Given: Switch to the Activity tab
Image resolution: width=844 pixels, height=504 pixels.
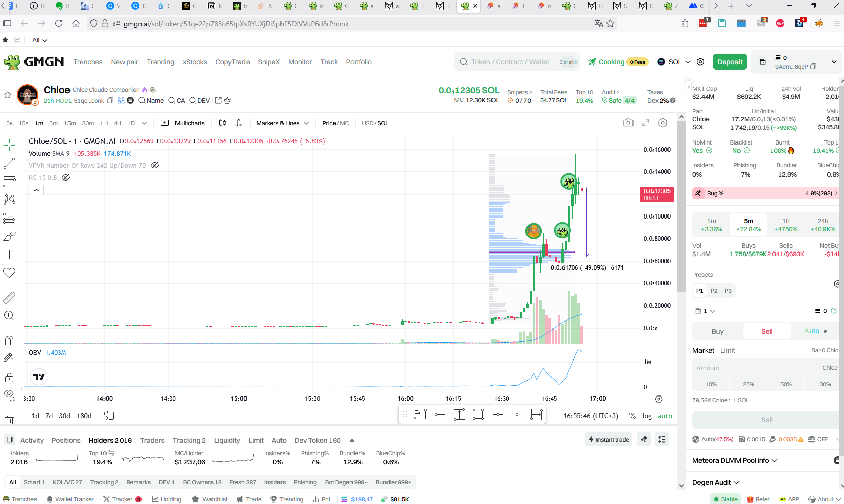Looking at the screenshot, I should (x=32, y=440).
